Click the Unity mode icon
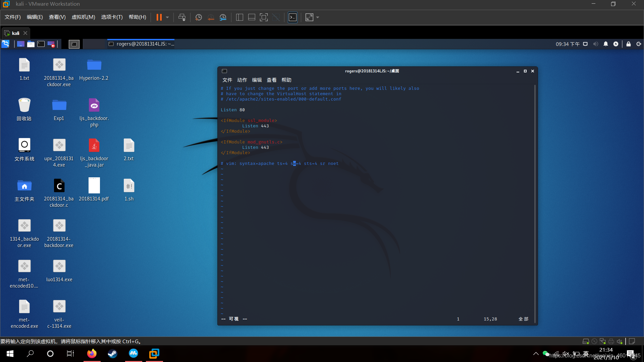This screenshot has height=362, width=644. pos(276,17)
